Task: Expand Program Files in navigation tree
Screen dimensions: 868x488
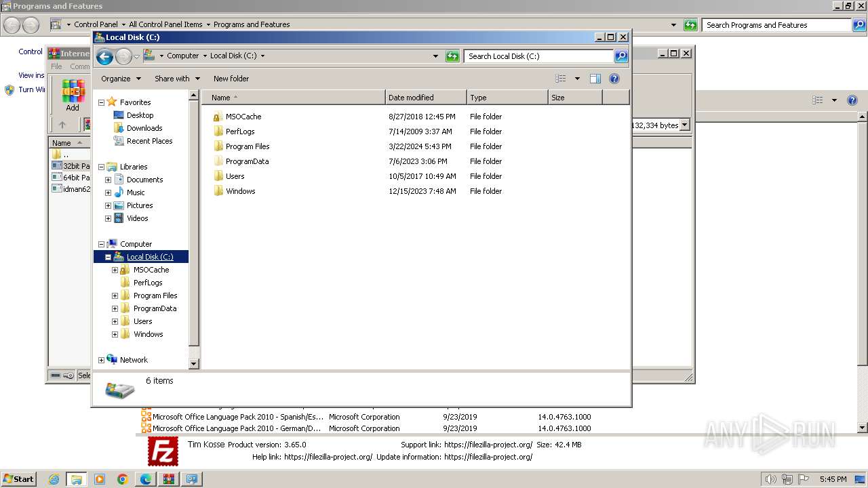Action: 115,296
